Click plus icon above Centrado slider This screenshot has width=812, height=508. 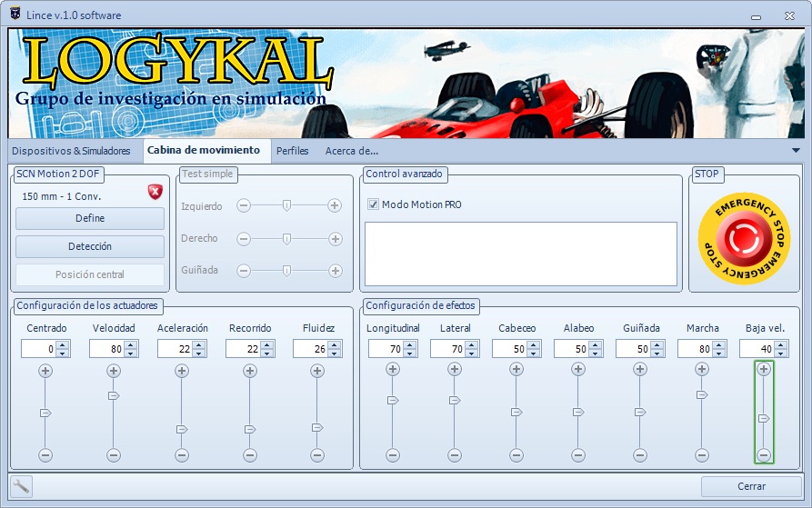click(45, 371)
